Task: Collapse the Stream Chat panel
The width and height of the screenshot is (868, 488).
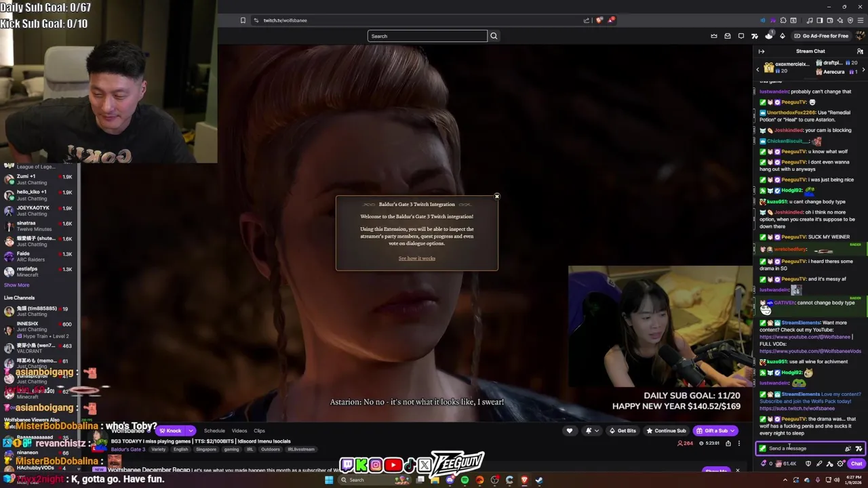Action: coord(762,52)
